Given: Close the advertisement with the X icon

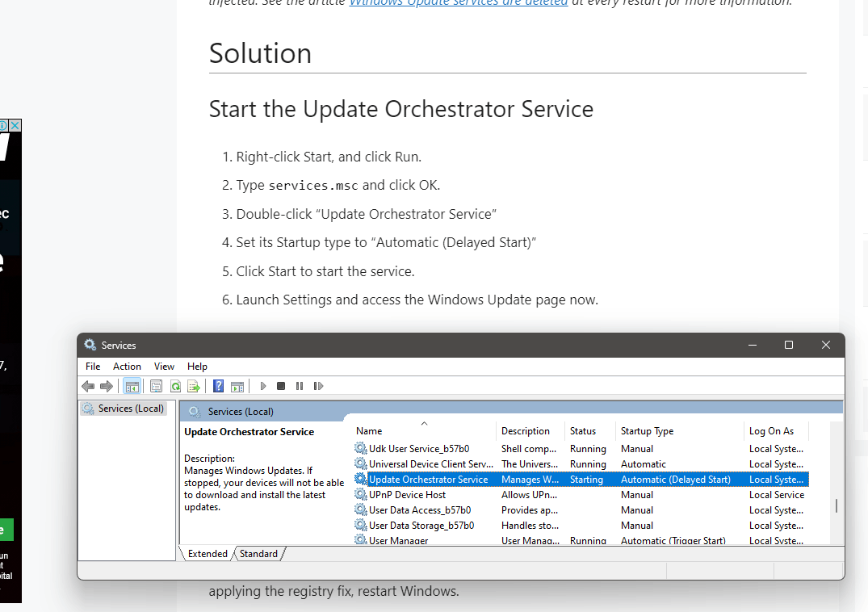Looking at the screenshot, I should coord(15,126).
